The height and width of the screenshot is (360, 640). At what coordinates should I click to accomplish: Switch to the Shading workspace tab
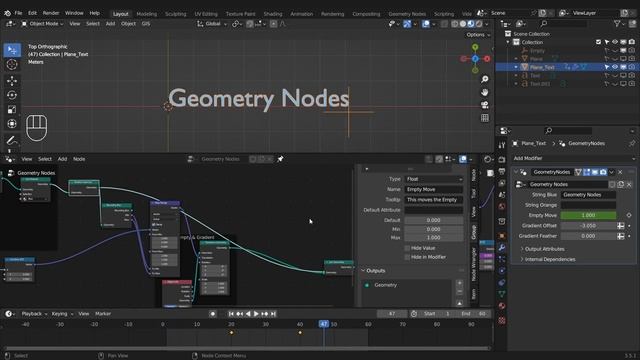273,14
